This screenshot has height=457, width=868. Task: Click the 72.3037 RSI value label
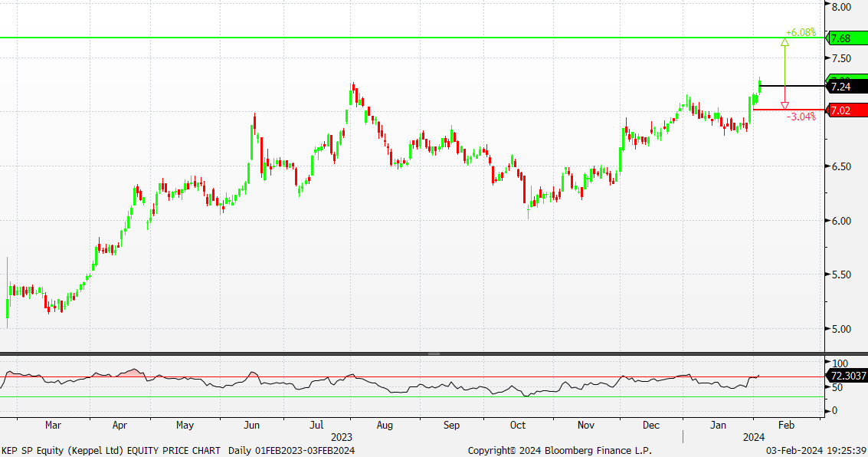(x=846, y=376)
